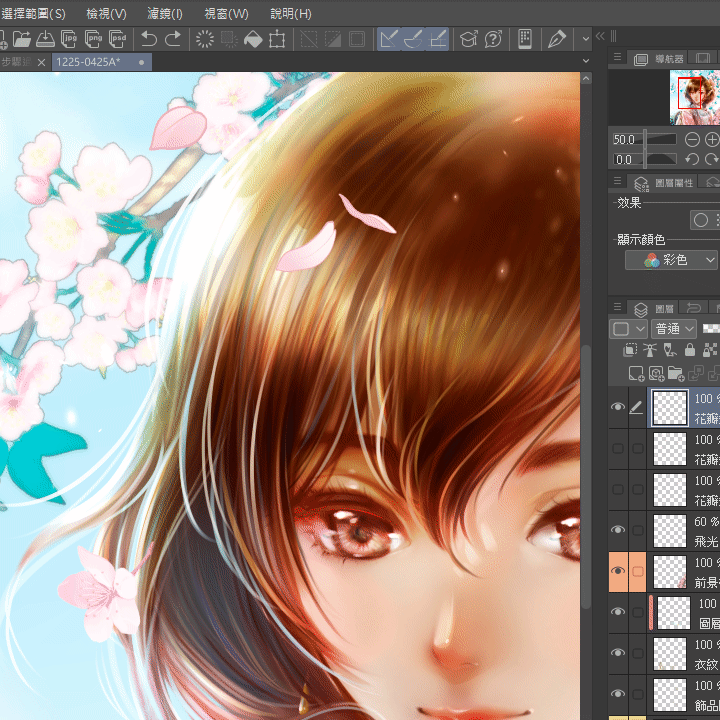Activate the Scale/Rotate transform icon
Viewport: 720px width, 720px height.
point(277,39)
